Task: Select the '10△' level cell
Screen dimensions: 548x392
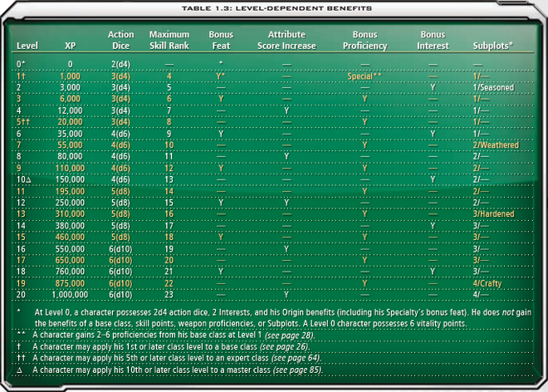Action: [x=24, y=179]
